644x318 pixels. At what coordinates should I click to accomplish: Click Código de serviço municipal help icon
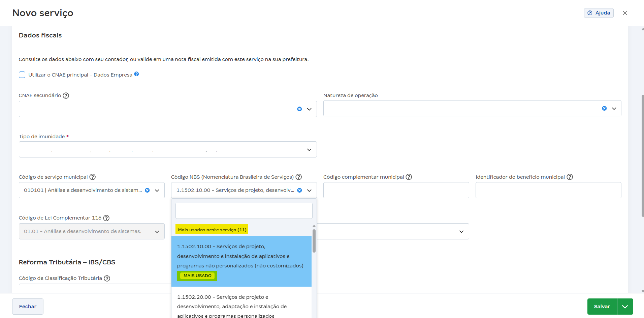[x=93, y=177]
